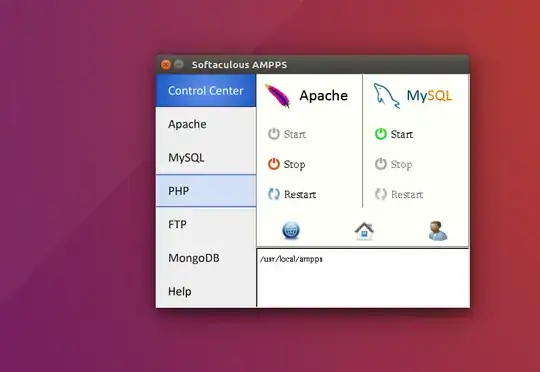Close the Softaculous AMPPS window
Viewport: 540px width, 372px height.
166,64
